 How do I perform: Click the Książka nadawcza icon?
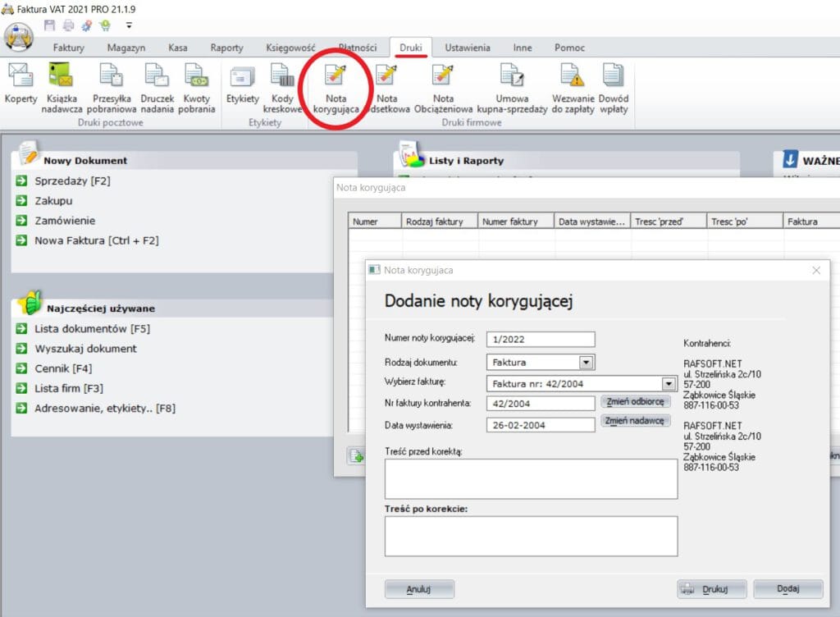click(62, 77)
